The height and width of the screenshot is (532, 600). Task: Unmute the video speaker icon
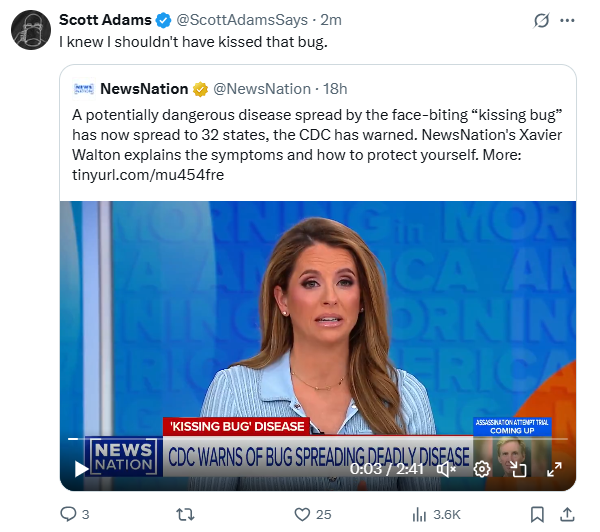click(x=446, y=469)
